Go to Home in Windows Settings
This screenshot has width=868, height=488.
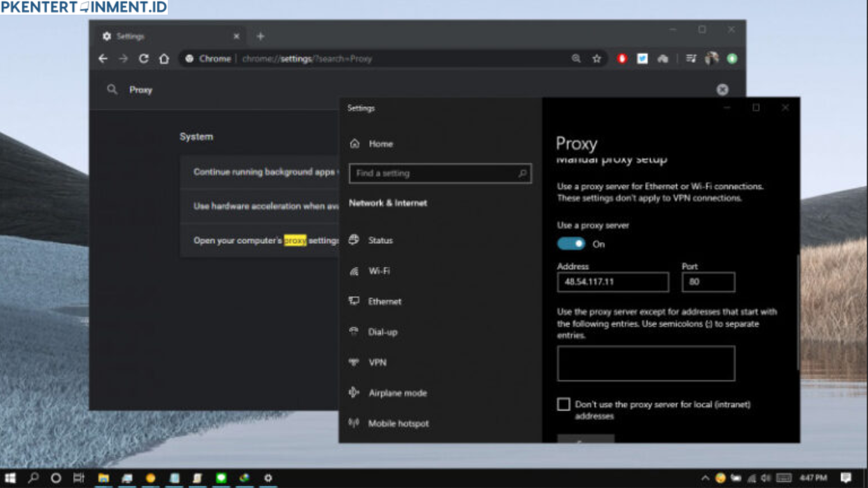(x=381, y=144)
